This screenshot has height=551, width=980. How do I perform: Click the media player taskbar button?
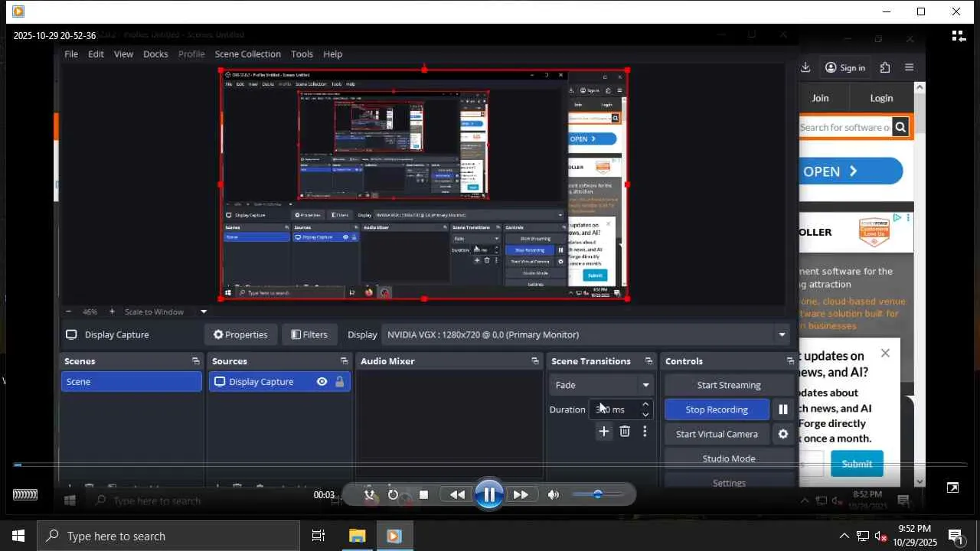coord(394,536)
